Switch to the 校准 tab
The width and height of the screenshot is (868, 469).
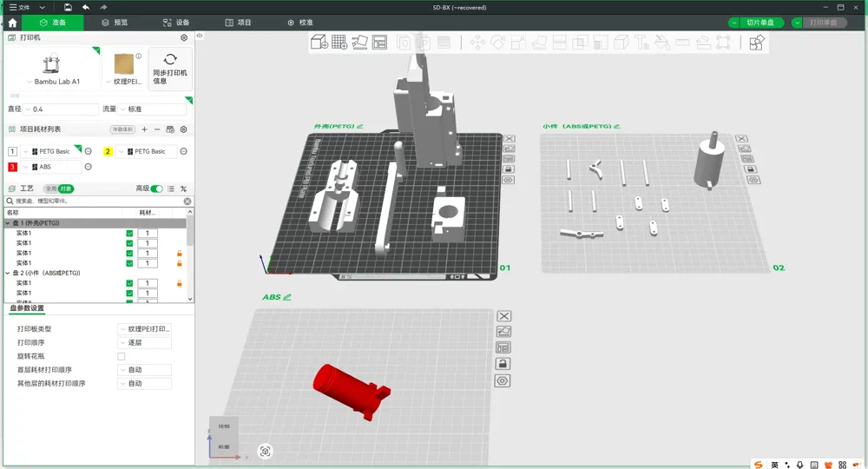[300, 23]
